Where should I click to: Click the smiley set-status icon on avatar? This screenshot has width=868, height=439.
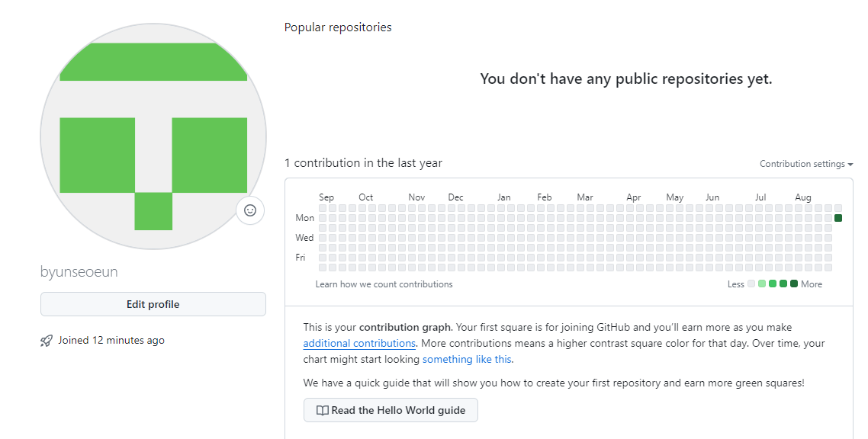click(x=250, y=210)
